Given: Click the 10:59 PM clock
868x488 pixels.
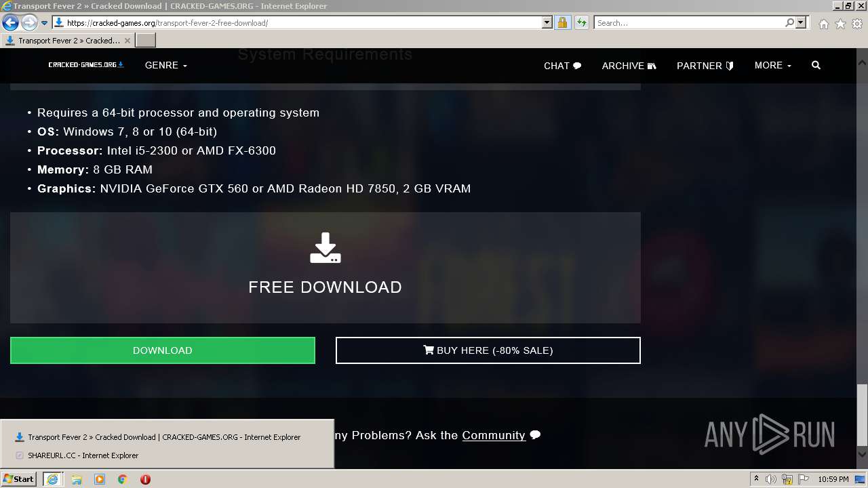Looking at the screenshot, I should (x=833, y=479).
